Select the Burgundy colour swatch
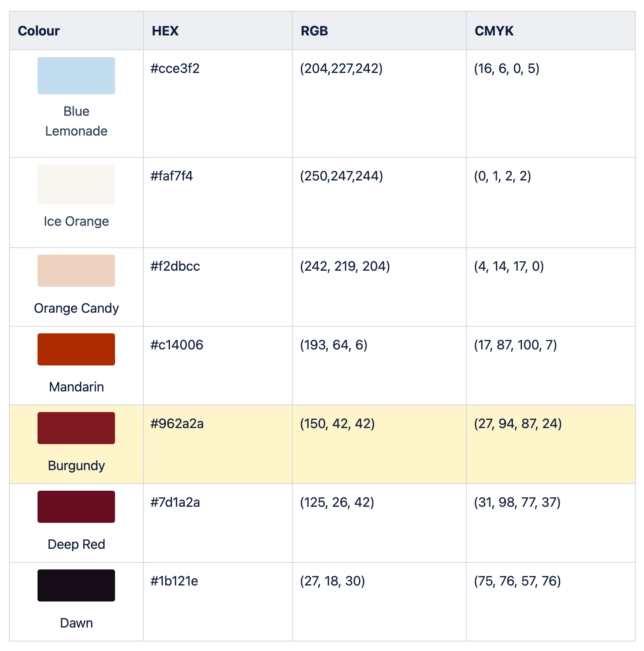The height and width of the screenshot is (651, 644). coord(76,428)
